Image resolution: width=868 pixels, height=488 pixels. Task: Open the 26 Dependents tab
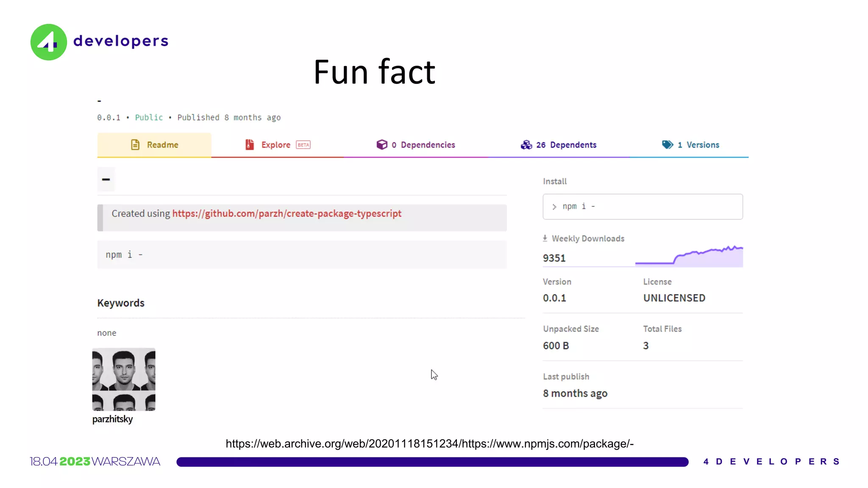click(559, 145)
